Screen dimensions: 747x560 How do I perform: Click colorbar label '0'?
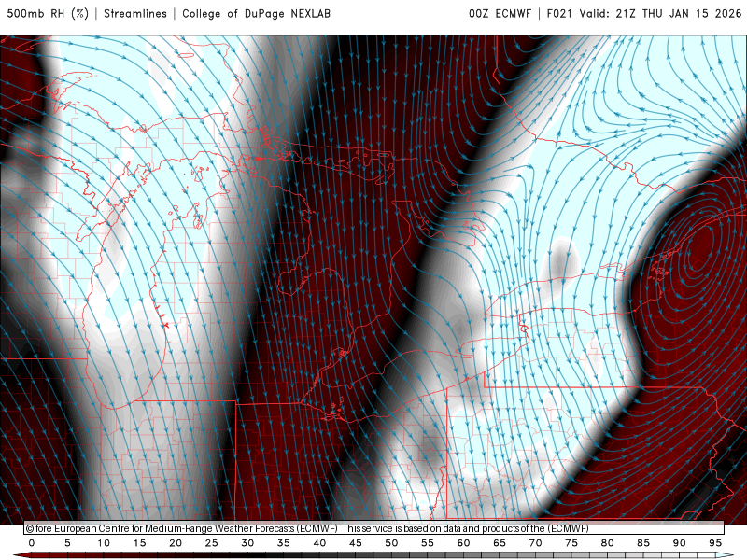tap(32, 543)
